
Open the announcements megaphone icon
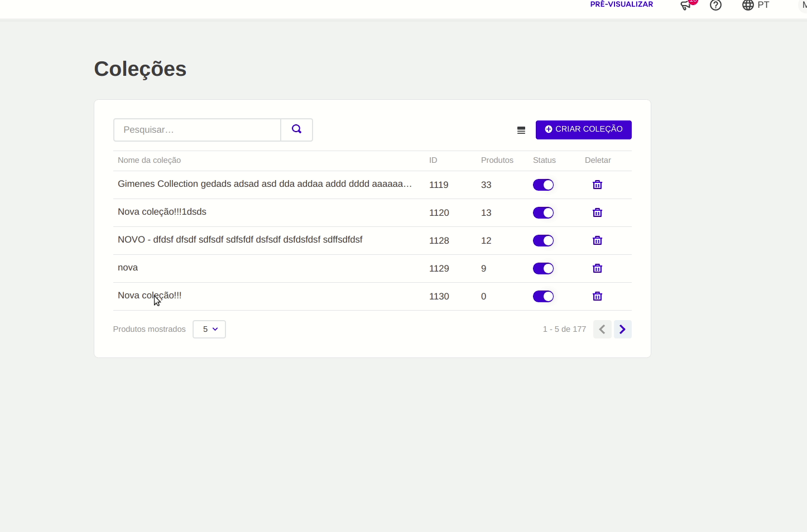tap(686, 5)
